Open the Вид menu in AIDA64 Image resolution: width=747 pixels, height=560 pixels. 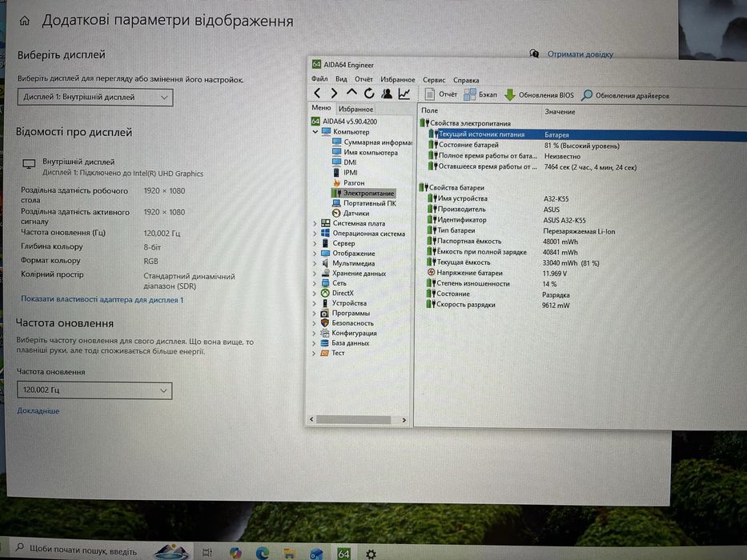coord(341,79)
